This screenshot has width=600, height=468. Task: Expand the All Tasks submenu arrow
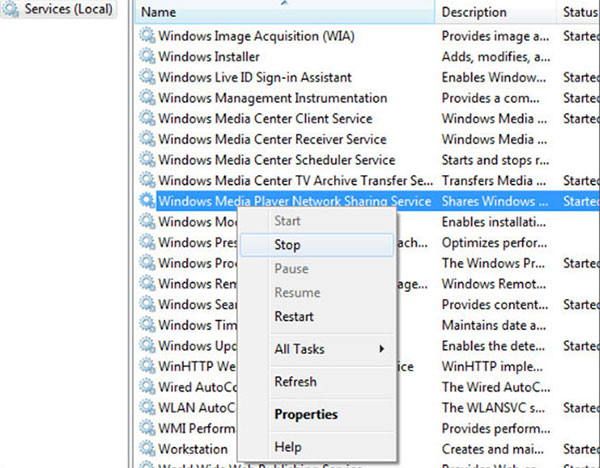(x=382, y=349)
